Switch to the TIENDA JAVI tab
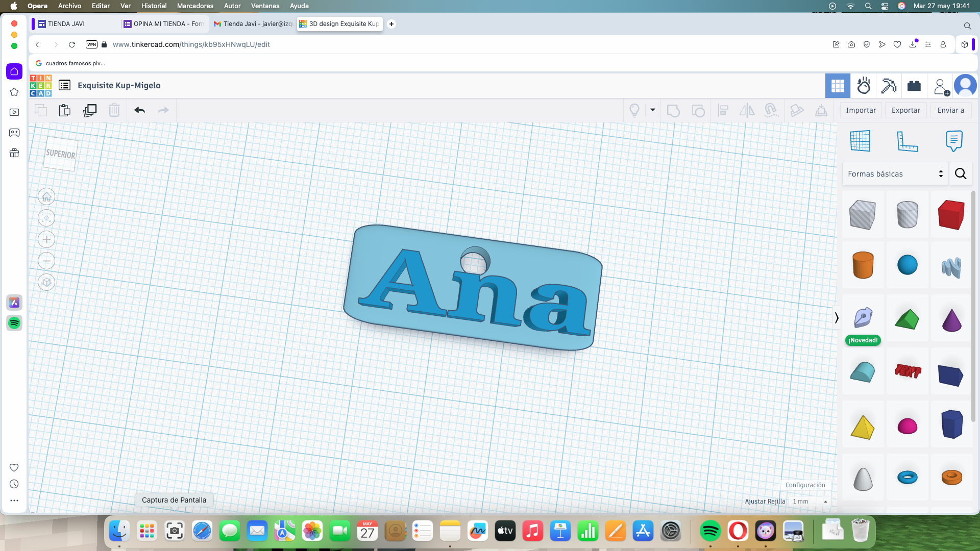980x551 pixels. [66, 24]
